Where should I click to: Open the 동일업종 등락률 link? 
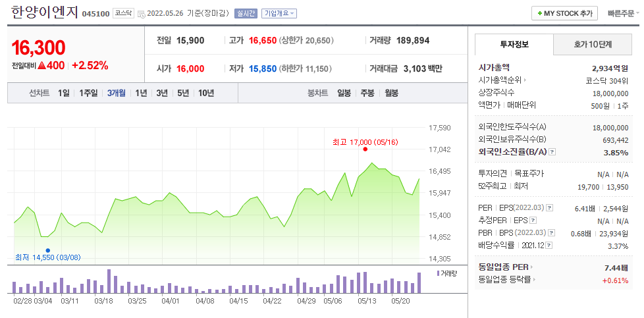[506, 280]
